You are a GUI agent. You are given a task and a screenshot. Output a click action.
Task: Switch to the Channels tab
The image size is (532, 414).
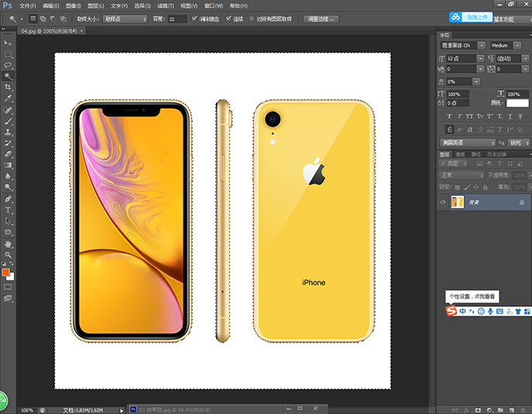click(x=460, y=154)
